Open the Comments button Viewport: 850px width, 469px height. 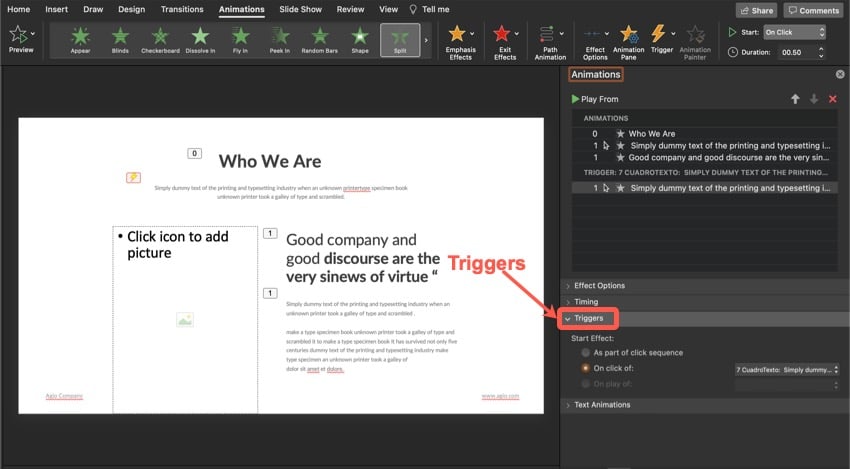pyautogui.click(x=814, y=10)
